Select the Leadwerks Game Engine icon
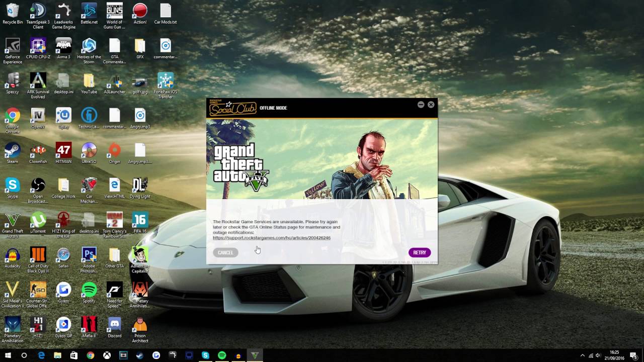Screen dimensions: 644x362 [64, 16]
